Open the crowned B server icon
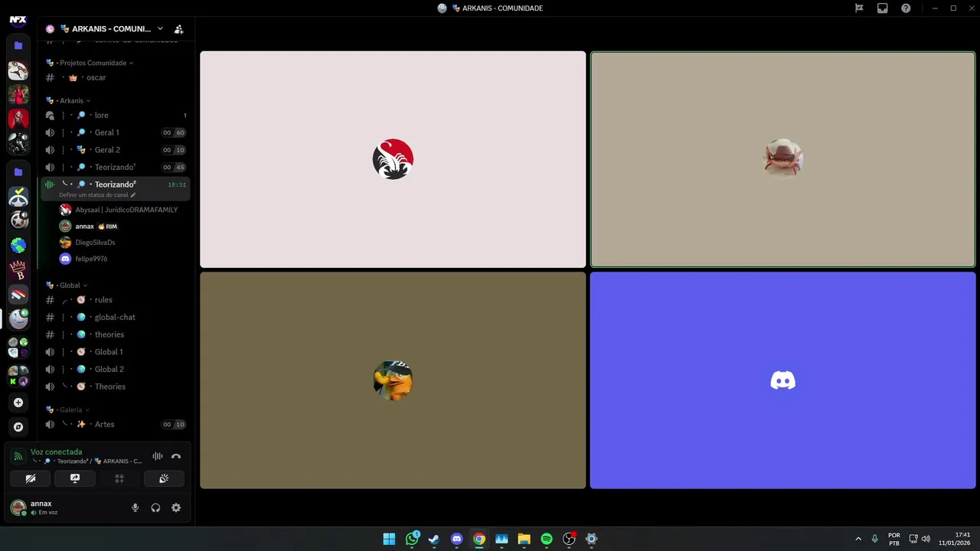Viewport: 980px width, 551px height. [18, 270]
